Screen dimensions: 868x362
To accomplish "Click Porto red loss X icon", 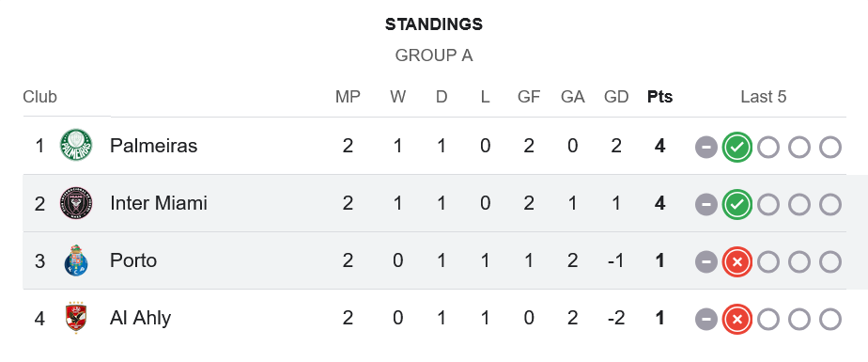I will tap(736, 261).
